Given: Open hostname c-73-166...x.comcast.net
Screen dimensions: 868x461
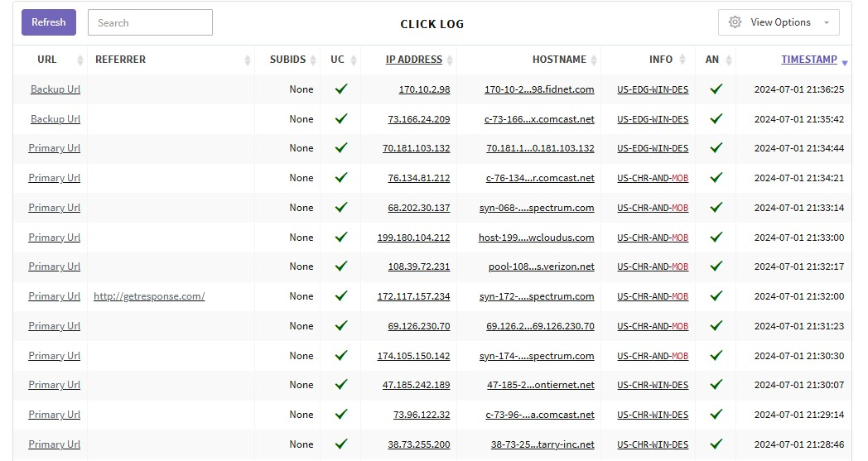Looking at the screenshot, I should (x=539, y=119).
